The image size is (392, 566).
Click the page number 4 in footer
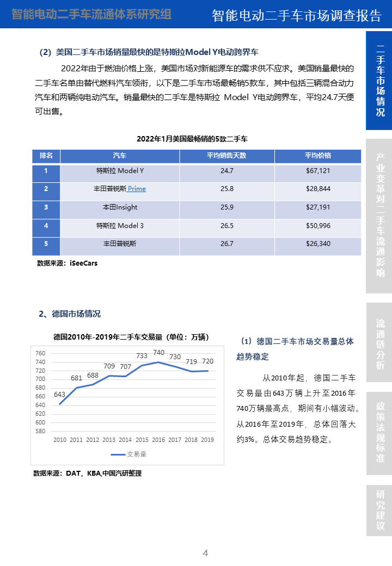coord(205,553)
